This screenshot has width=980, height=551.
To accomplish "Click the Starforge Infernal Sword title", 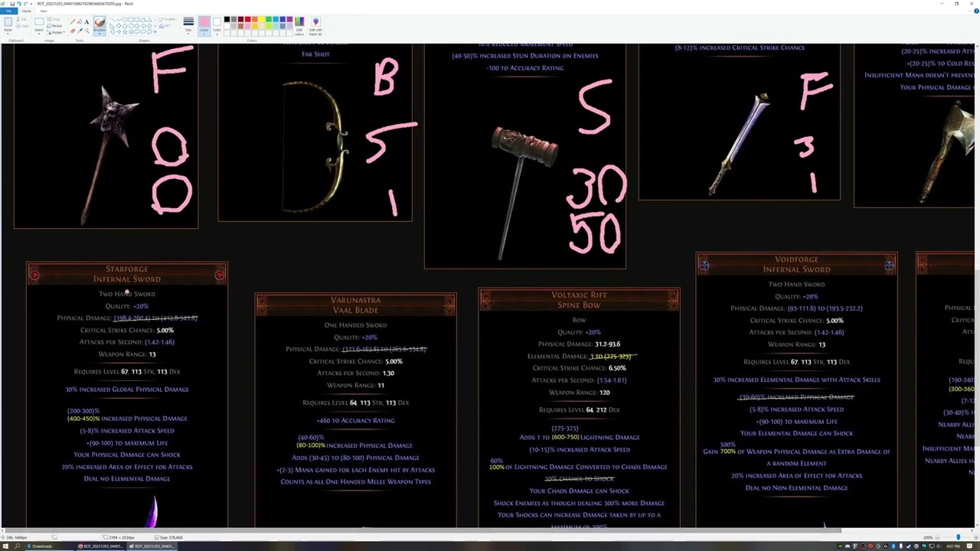I will click(x=127, y=274).
